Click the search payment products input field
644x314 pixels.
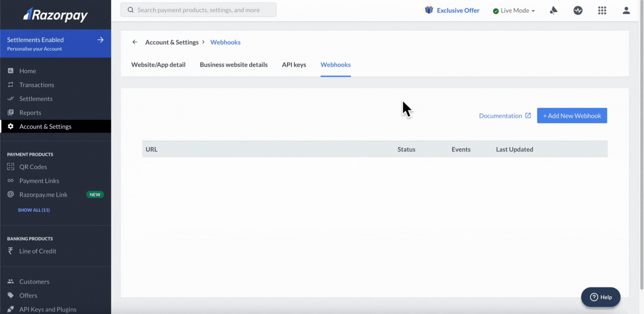point(199,10)
